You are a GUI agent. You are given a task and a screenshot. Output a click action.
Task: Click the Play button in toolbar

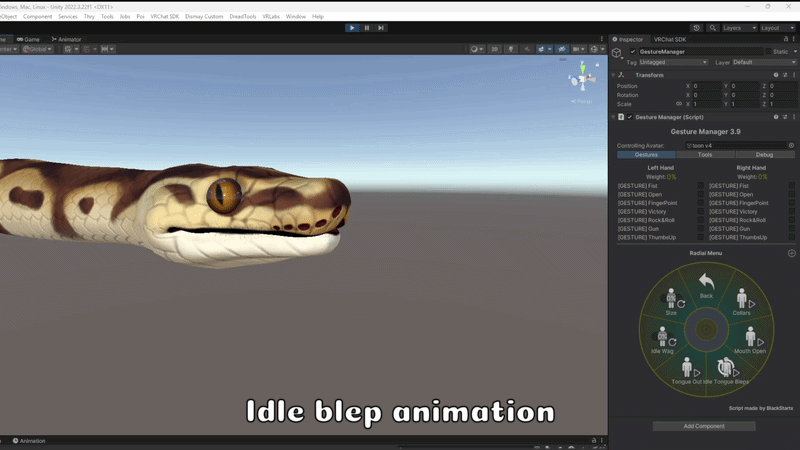[352, 28]
